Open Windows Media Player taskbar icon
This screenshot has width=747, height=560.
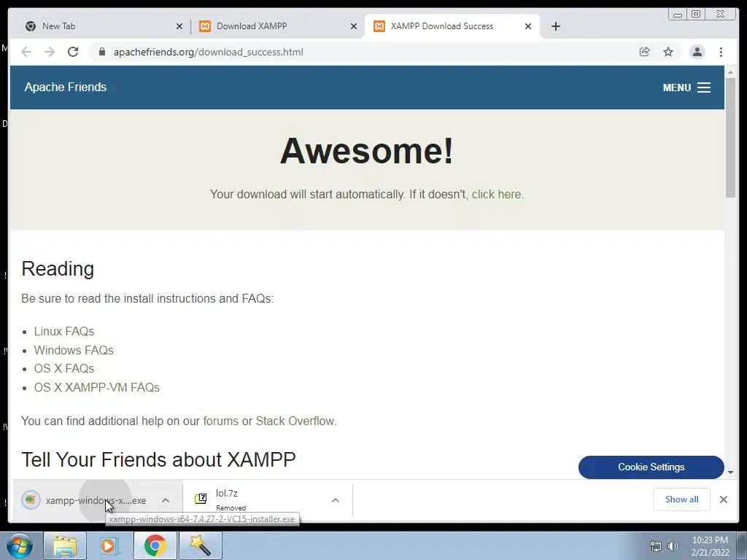109,545
